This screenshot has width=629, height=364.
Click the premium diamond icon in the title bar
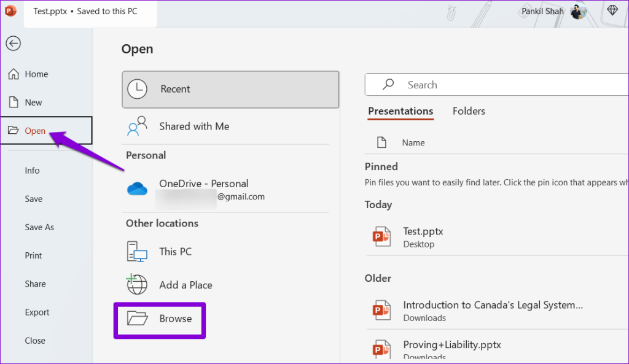pyautogui.click(x=612, y=10)
